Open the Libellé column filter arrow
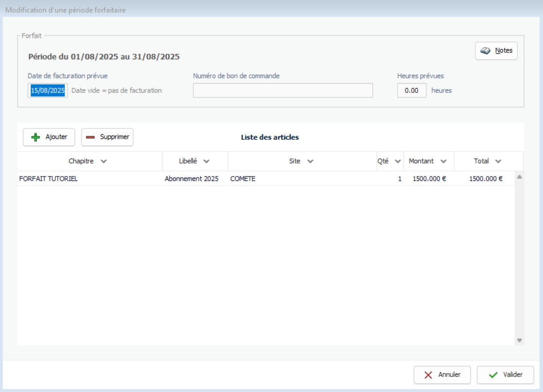543x392 pixels. [207, 161]
